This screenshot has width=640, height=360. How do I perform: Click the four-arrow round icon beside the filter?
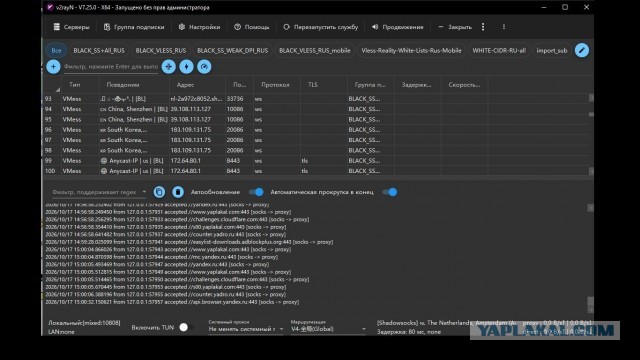coord(169,67)
